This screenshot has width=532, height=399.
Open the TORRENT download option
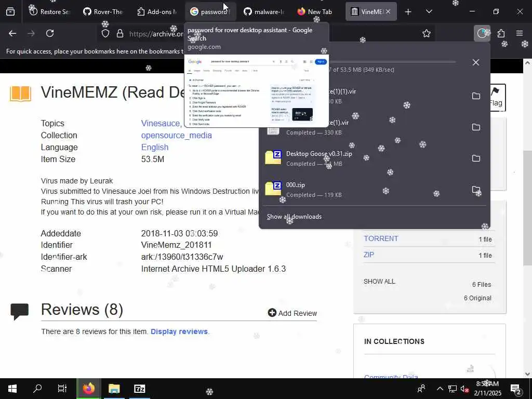coord(381,238)
